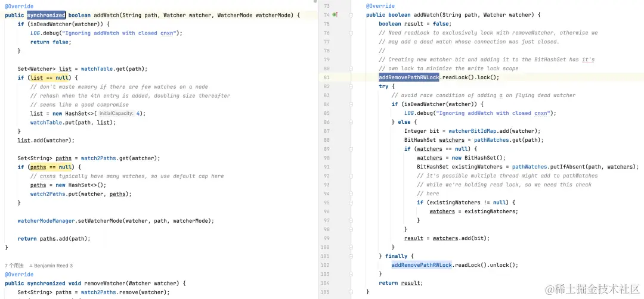
Task: Click the implements-method gutter icon at line 74
Action: tap(335, 15)
